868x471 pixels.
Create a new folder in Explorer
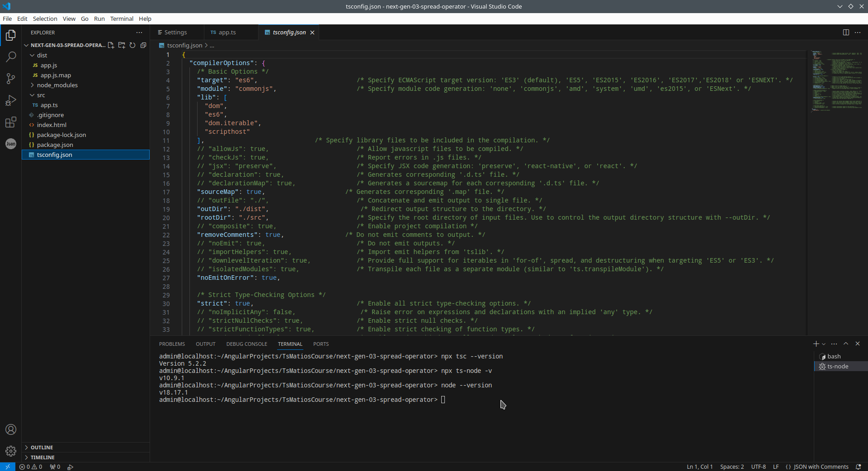pyautogui.click(x=122, y=45)
